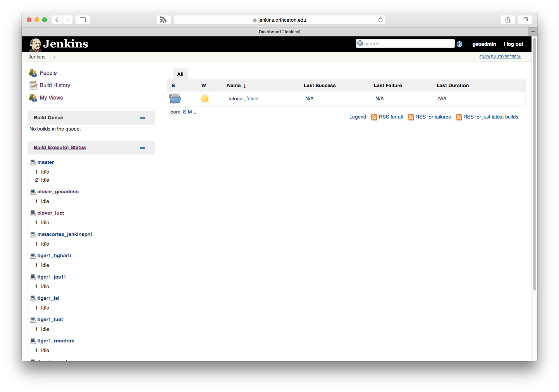Sort by Last Failure column
This screenshot has width=559, height=392.
click(x=388, y=86)
